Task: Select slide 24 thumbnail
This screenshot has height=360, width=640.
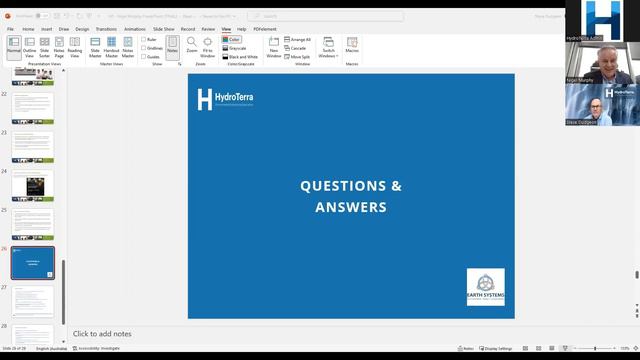Action: coord(33,186)
